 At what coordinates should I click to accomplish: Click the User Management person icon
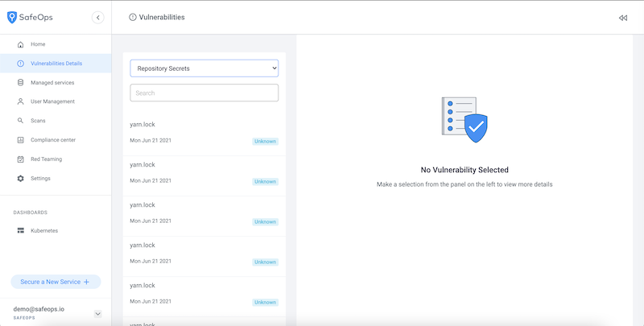(20, 101)
